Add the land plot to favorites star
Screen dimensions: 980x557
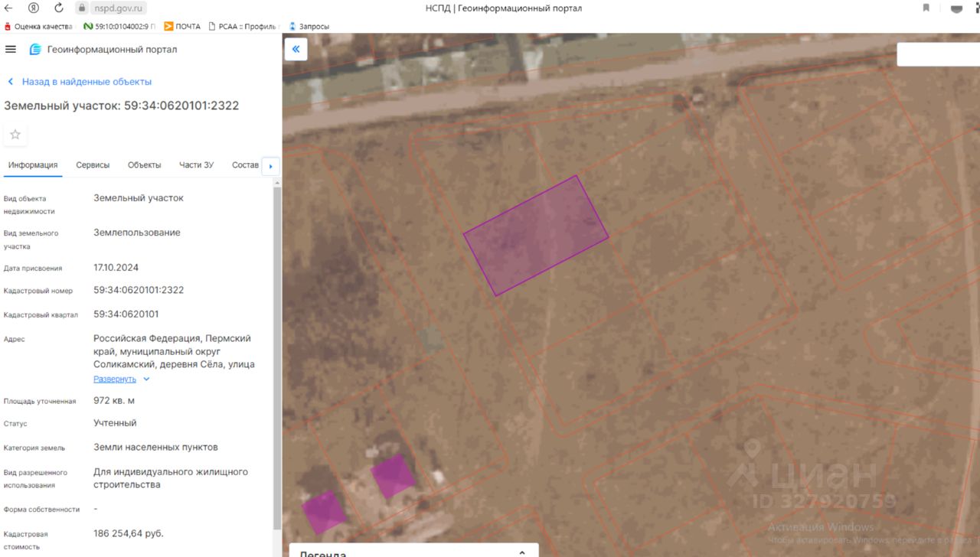point(15,135)
